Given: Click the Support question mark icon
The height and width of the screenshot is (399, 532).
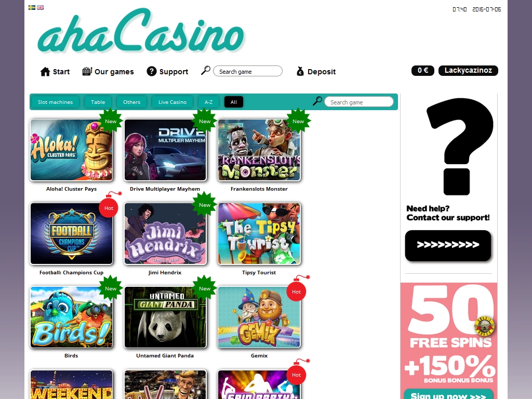Looking at the screenshot, I should (152, 71).
